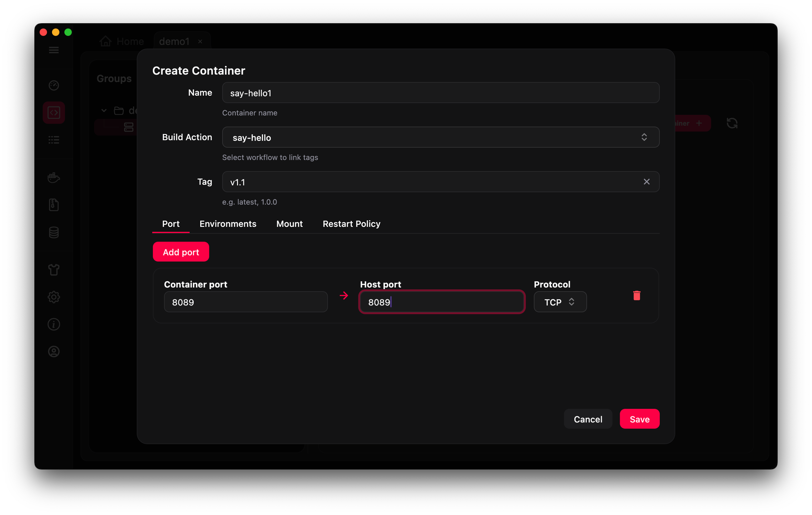
Task: Clear the v1.1 tag input
Action: [646, 182]
